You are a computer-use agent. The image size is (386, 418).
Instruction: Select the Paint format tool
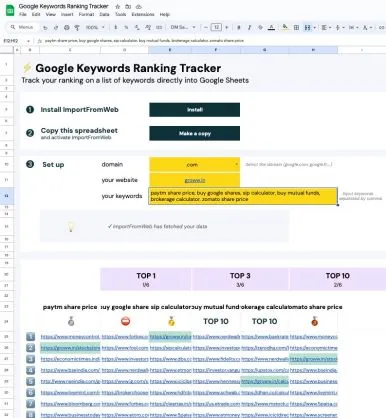coord(77,27)
